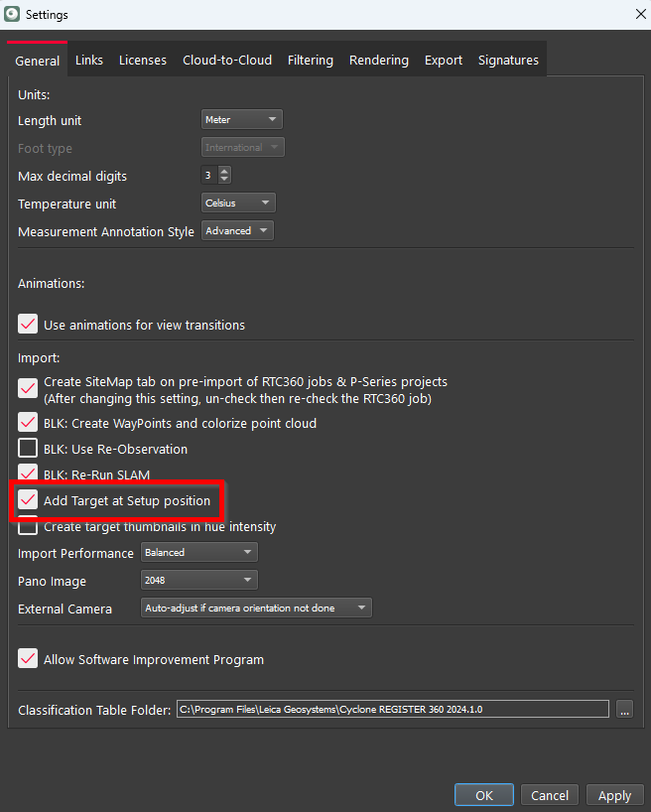Screen dimensions: 651x812
Task: Expand the Import Performance dropdown
Action: click(199, 553)
